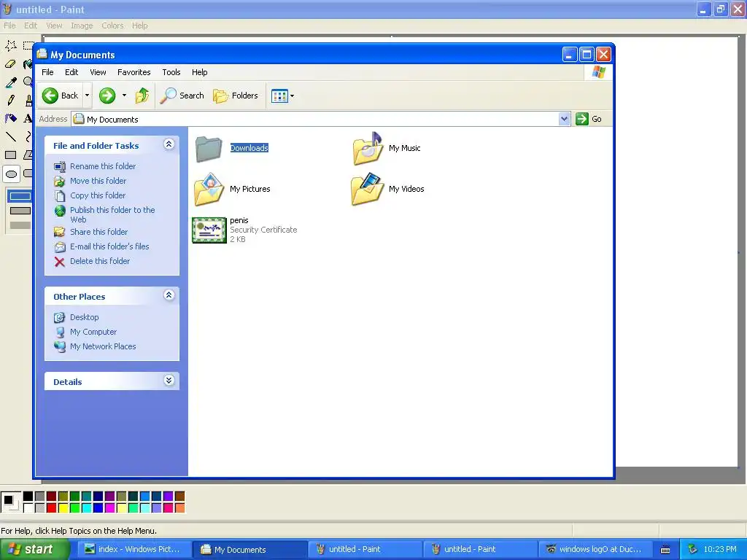
Task: Click Copy this folder
Action: pyautogui.click(x=98, y=195)
